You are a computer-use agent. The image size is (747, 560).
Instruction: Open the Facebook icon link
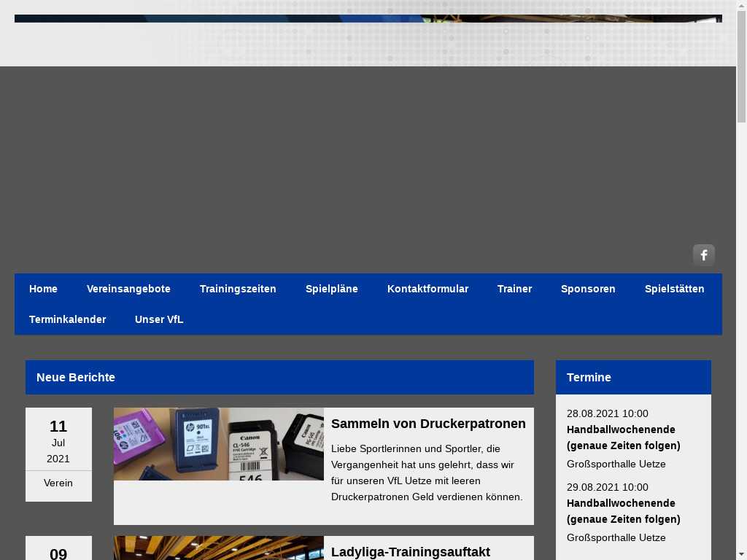(703, 255)
